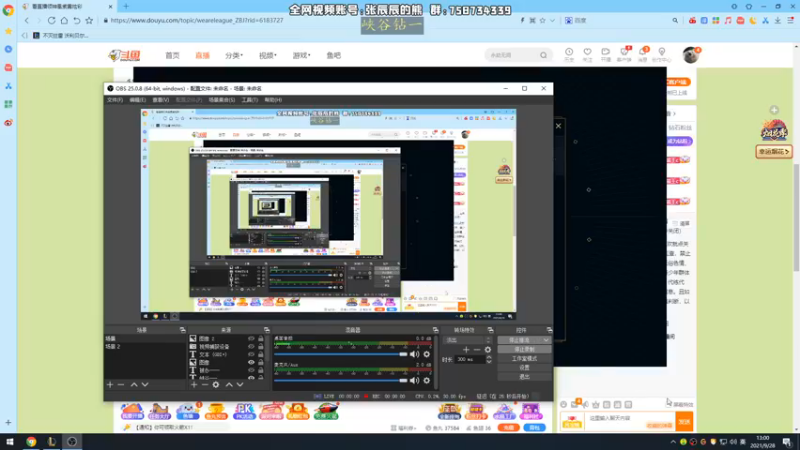Pop out the Scenes dock panel
Viewport: 800px width, 450px height.
click(182, 330)
